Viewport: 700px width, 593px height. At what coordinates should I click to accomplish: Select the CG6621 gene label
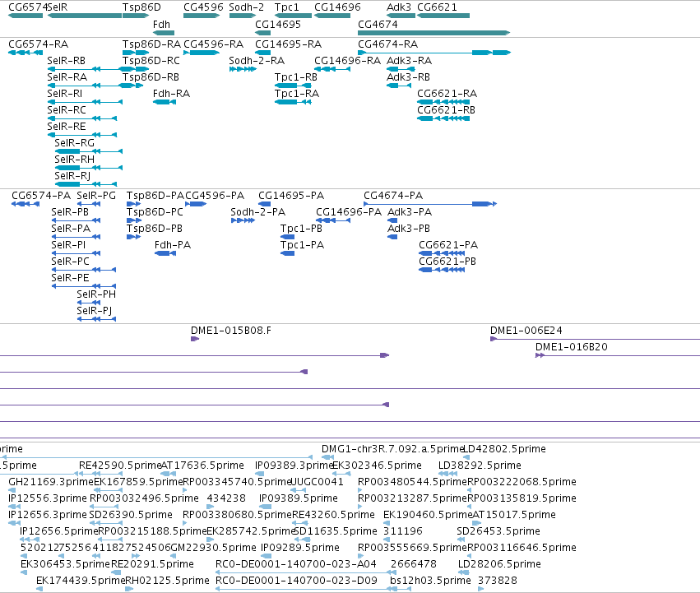pos(437,7)
